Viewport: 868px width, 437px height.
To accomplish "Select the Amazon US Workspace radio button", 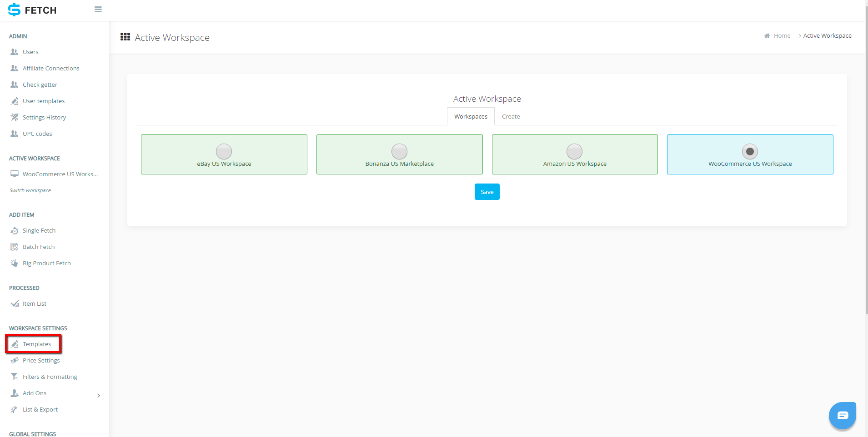I will pos(574,151).
